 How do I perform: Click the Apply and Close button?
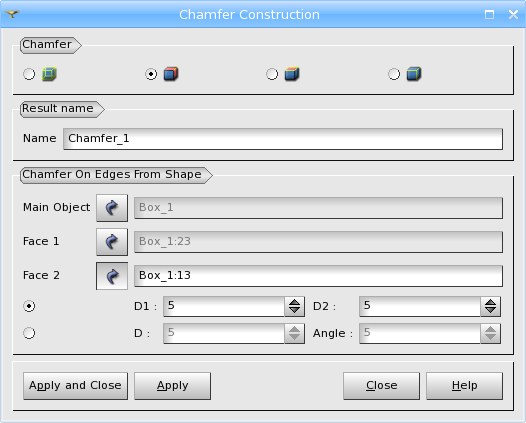(x=75, y=386)
